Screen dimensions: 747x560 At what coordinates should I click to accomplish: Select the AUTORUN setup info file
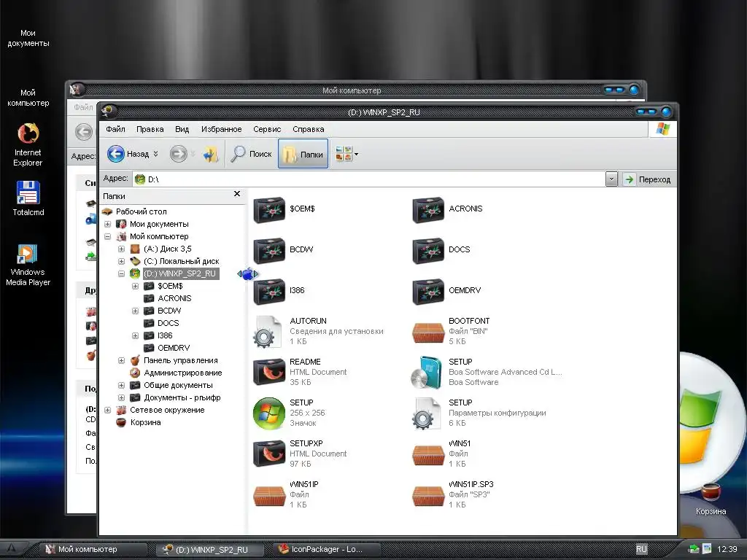click(x=318, y=332)
